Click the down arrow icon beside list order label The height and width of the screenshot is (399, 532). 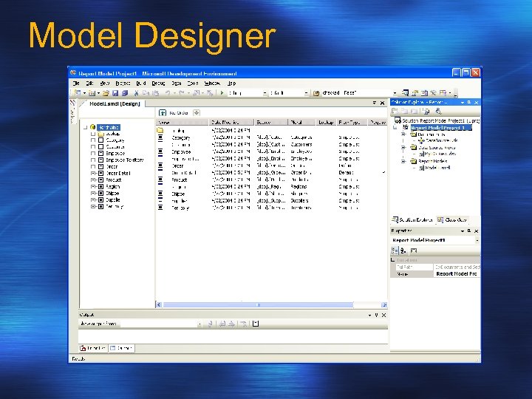(197, 112)
